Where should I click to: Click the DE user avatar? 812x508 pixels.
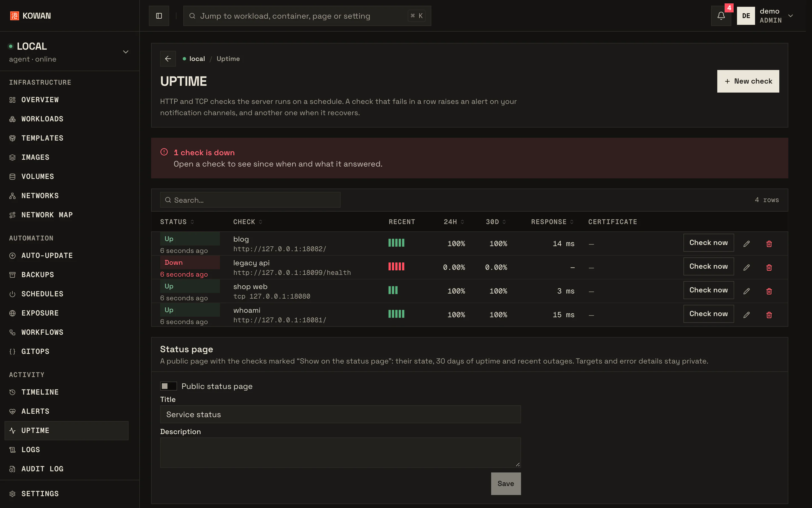(746, 16)
